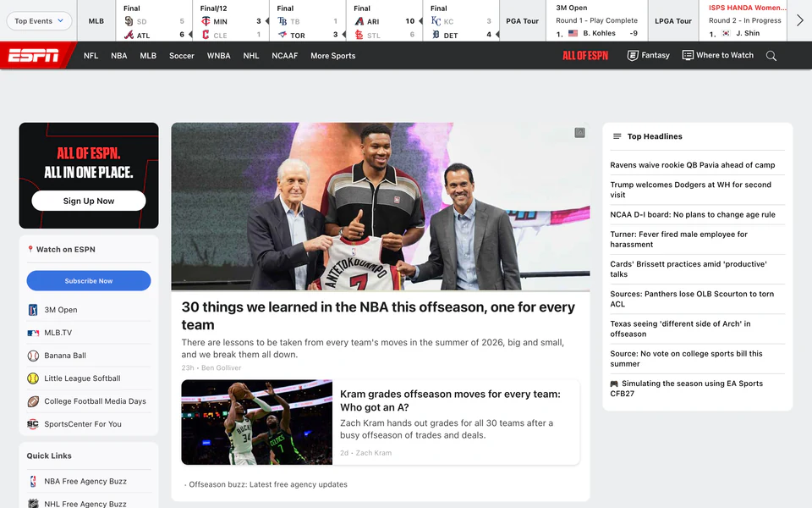This screenshot has height=508, width=812.
Task: Click the Ben Golliver byline text
Action: [x=221, y=367]
